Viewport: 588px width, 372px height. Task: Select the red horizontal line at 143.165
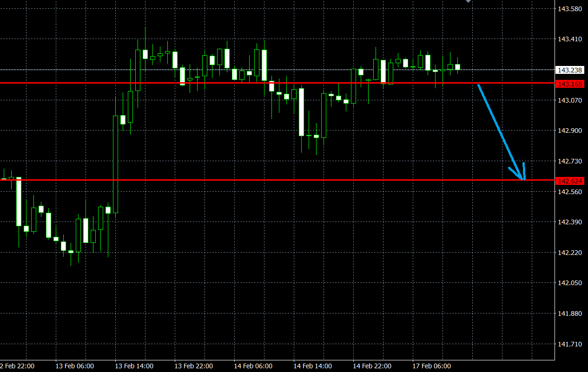[277, 83]
